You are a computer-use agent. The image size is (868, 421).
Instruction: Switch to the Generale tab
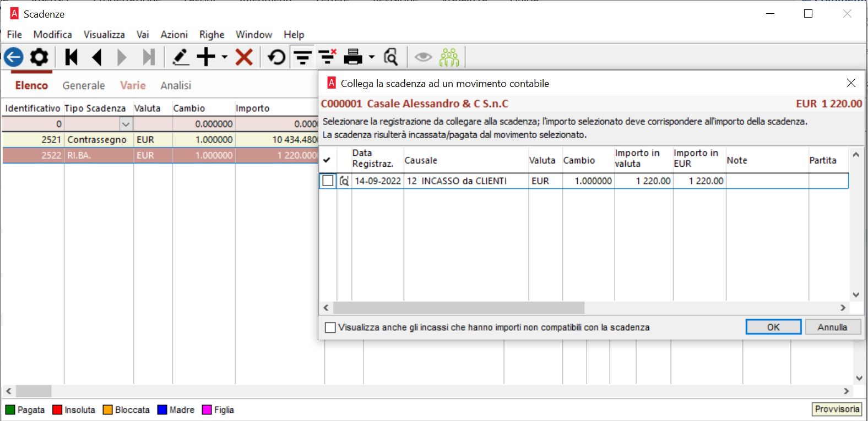click(84, 85)
